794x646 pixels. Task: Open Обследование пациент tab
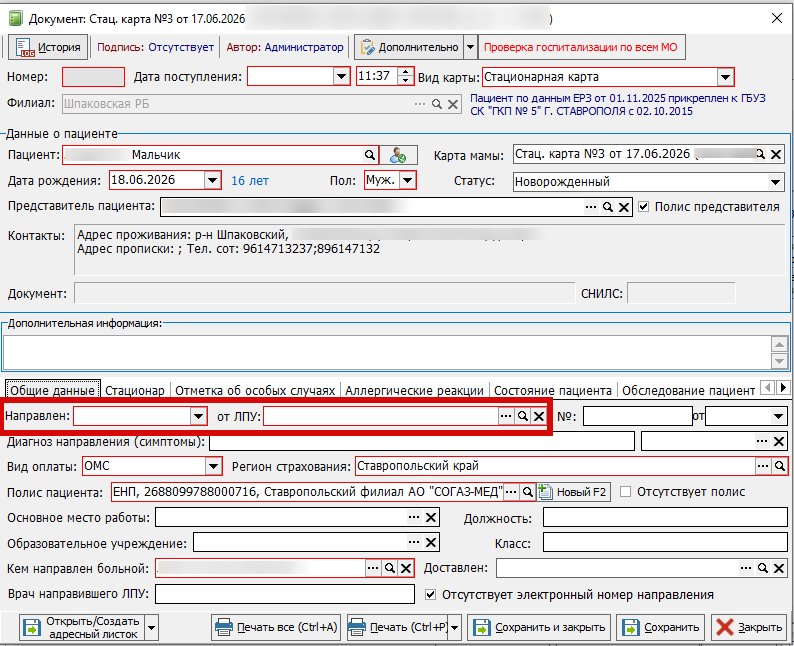(x=688, y=390)
